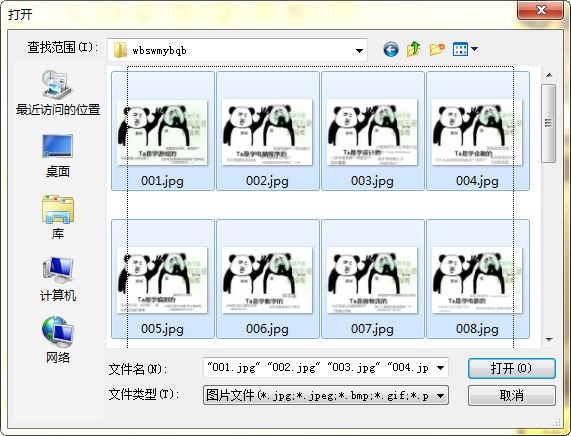Select thumbnail 007.jpg
Image resolution: width=571 pixels, height=436 pixels.
tap(373, 279)
